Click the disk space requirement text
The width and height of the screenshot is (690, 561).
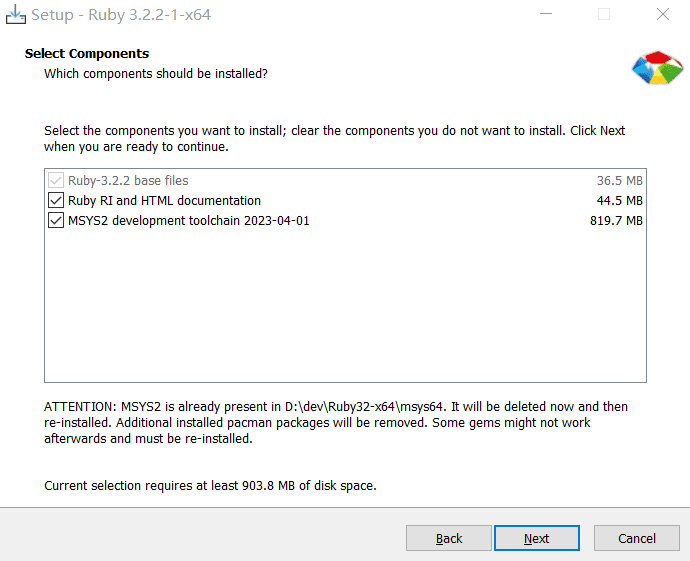tap(210, 486)
